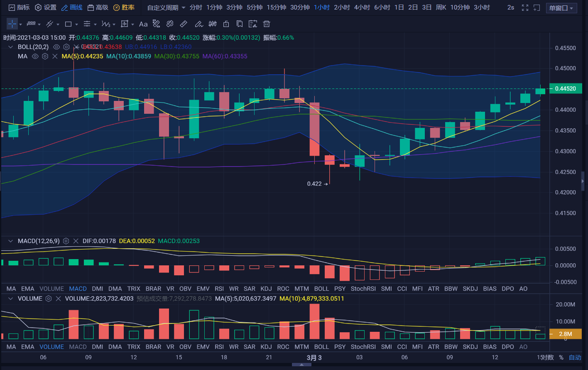
Task: Select the crosshair cursor tool
Action: point(12,24)
